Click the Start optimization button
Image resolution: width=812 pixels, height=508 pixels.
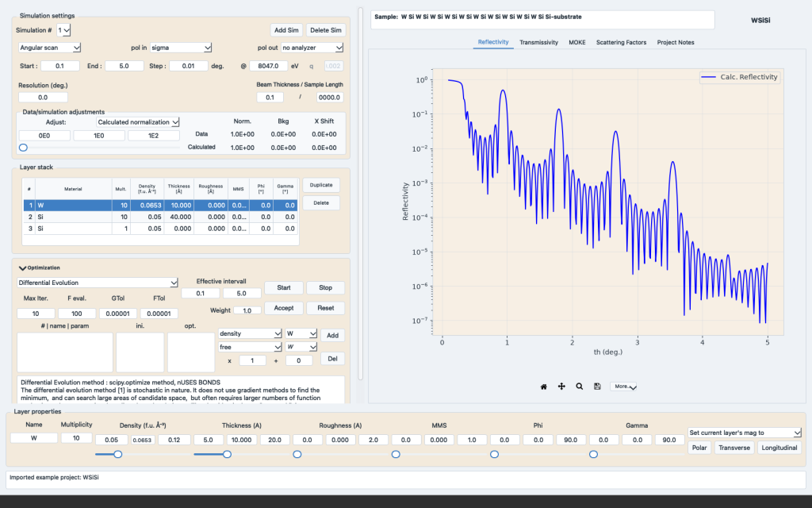click(x=284, y=287)
